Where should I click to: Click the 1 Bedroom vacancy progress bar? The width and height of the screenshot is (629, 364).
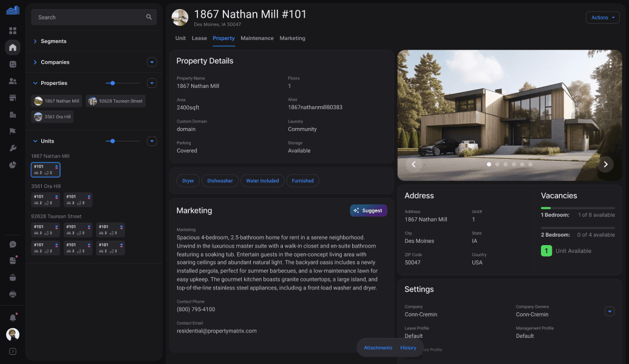click(x=577, y=208)
